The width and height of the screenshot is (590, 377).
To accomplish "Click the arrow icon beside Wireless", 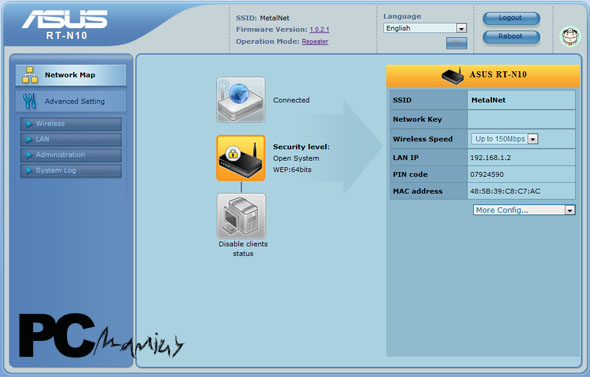I will (x=29, y=124).
